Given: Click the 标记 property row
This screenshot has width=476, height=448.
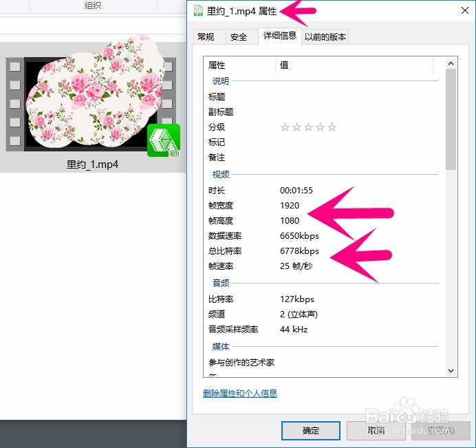Looking at the screenshot, I should tap(323, 142).
